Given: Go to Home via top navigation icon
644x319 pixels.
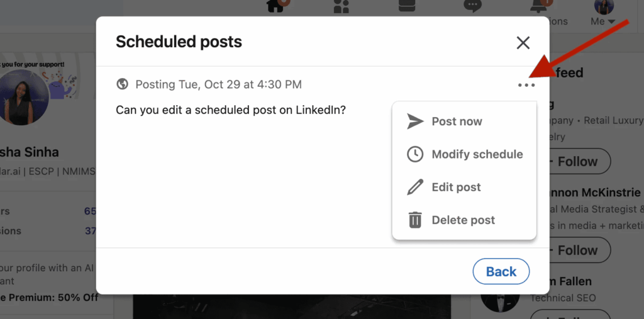Looking at the screenshot, I should (x=277, y=6).
